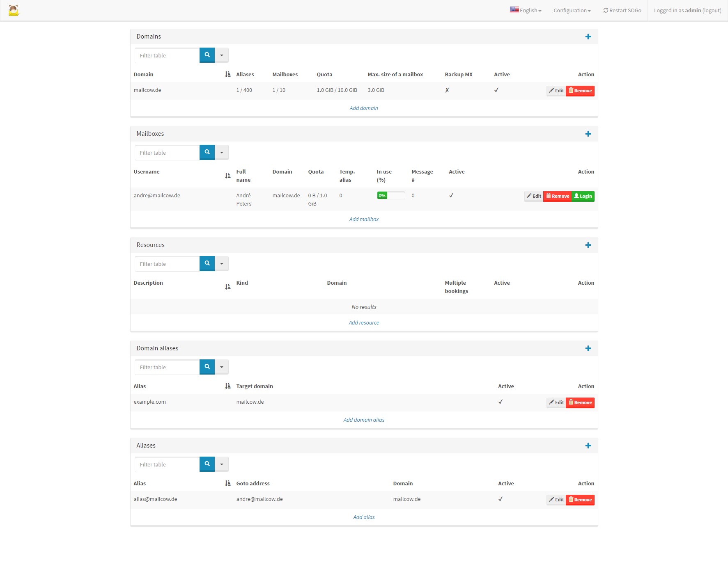This screenshot has height=576, width=728.
Task: Click search icon in Domain aliases filter
Action: coord(207,367)
